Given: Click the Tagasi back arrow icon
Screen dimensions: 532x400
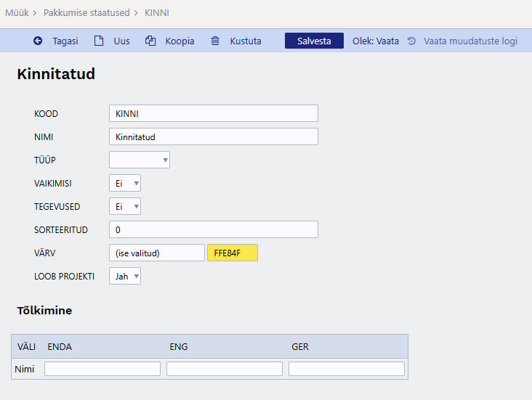Looking at the screenshot, I should pos(38,41).
